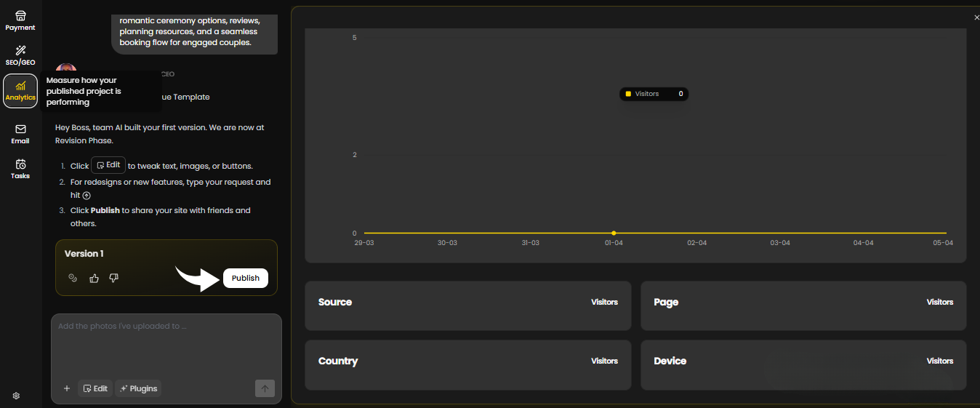
Task: Click the 29-03 date axis label
Action: [364, 243]
